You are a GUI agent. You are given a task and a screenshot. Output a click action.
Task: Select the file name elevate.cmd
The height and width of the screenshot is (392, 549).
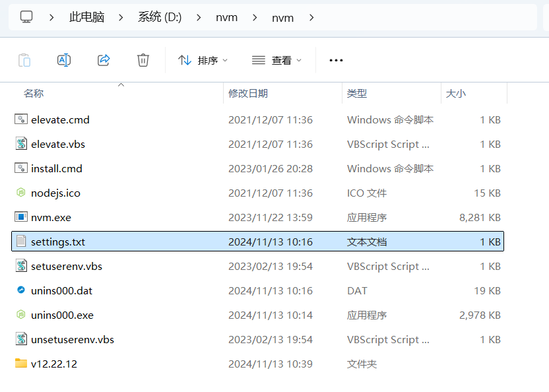tap(60, 120)
